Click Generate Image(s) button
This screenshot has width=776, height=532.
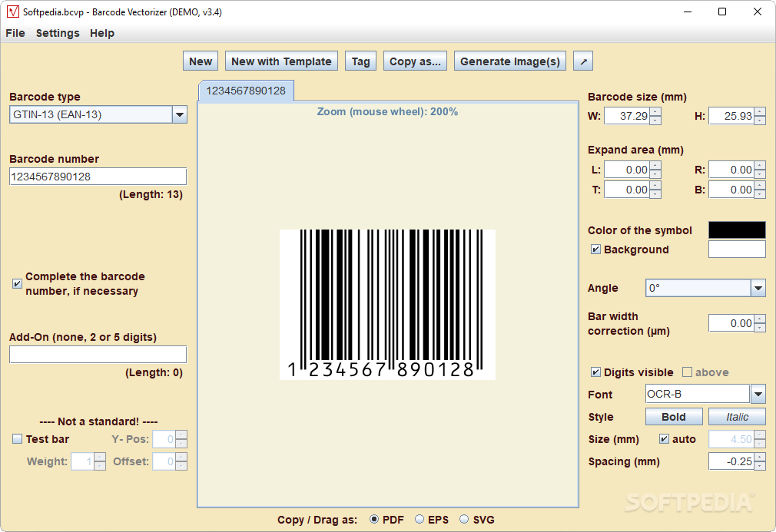(510, 61)
